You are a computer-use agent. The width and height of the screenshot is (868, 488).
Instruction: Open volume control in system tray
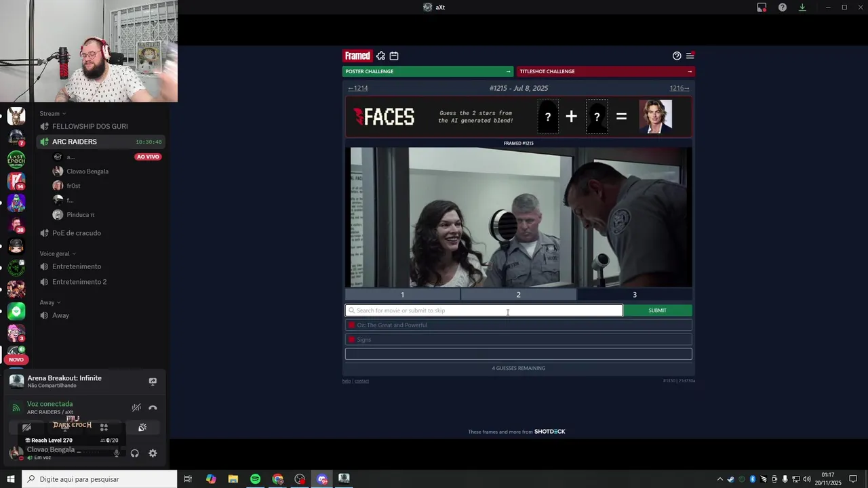tap(806, 479)
